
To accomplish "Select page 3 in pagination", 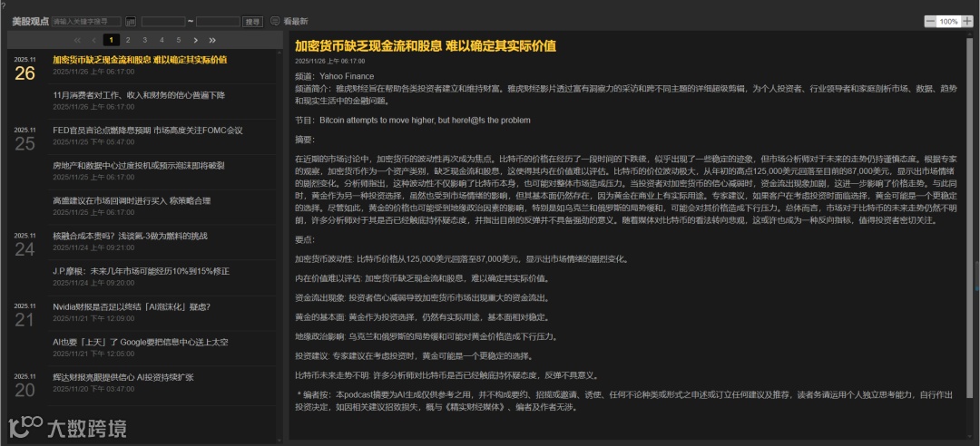I will (x=145, y=40).
